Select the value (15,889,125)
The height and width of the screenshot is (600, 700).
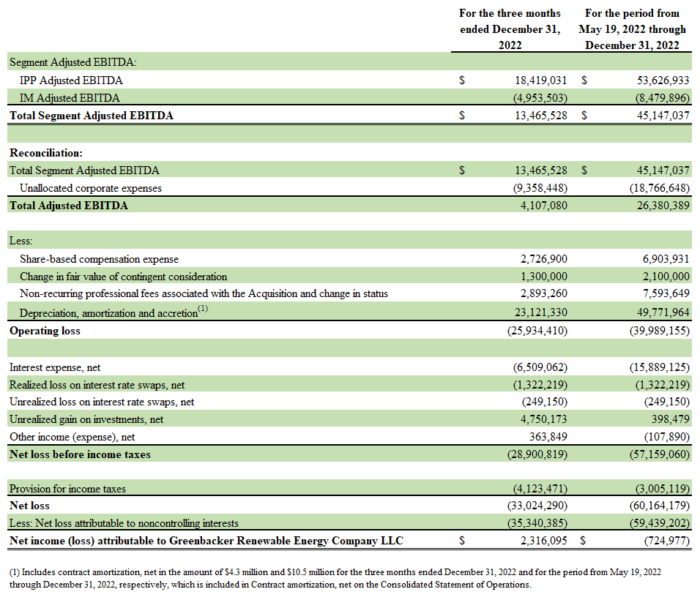point(660,367)
